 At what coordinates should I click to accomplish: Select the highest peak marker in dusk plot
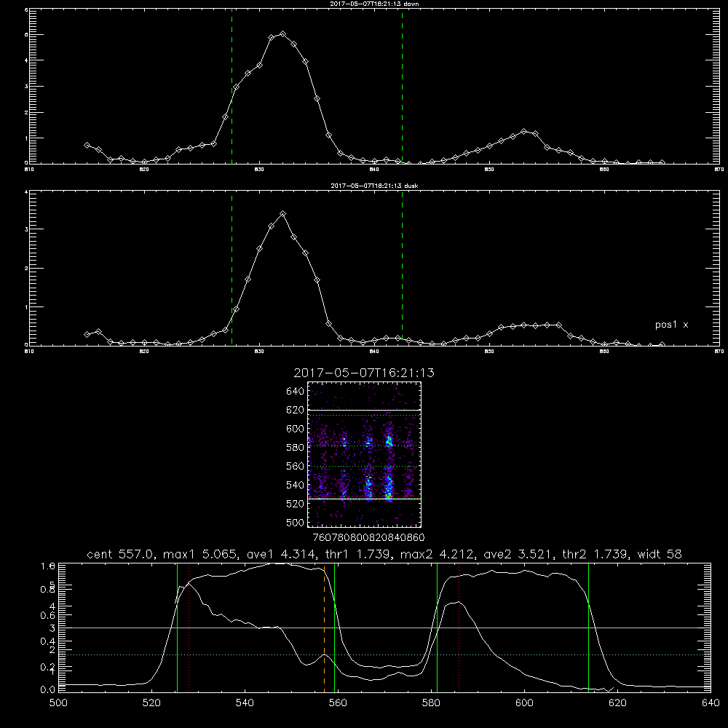click(x=282, y=214)
